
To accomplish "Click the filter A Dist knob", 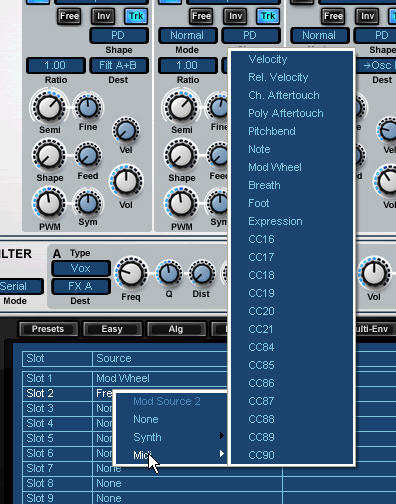I will click(x=202, y=273).
